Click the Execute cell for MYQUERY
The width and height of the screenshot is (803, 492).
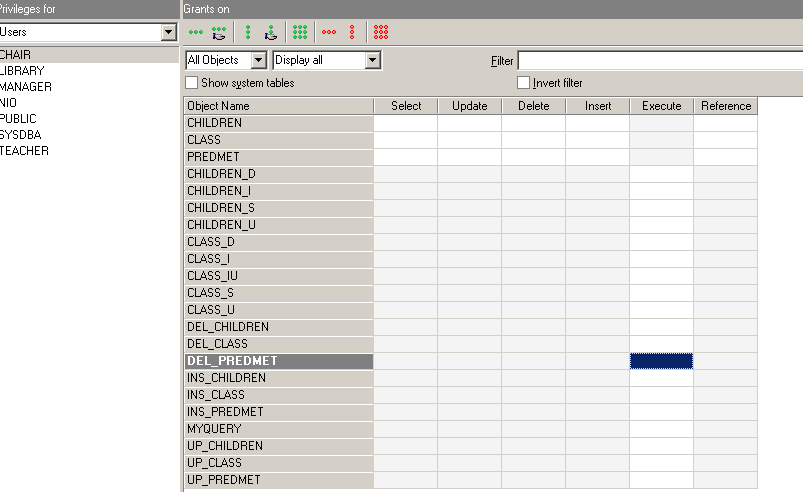point(662,429)
